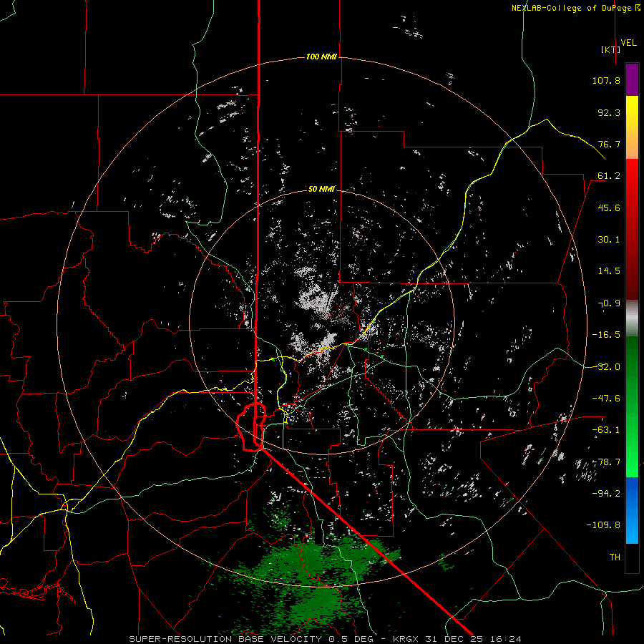644x644 pixels.
Task: Select the -16.5 scale value
Action: coord(606,335)
